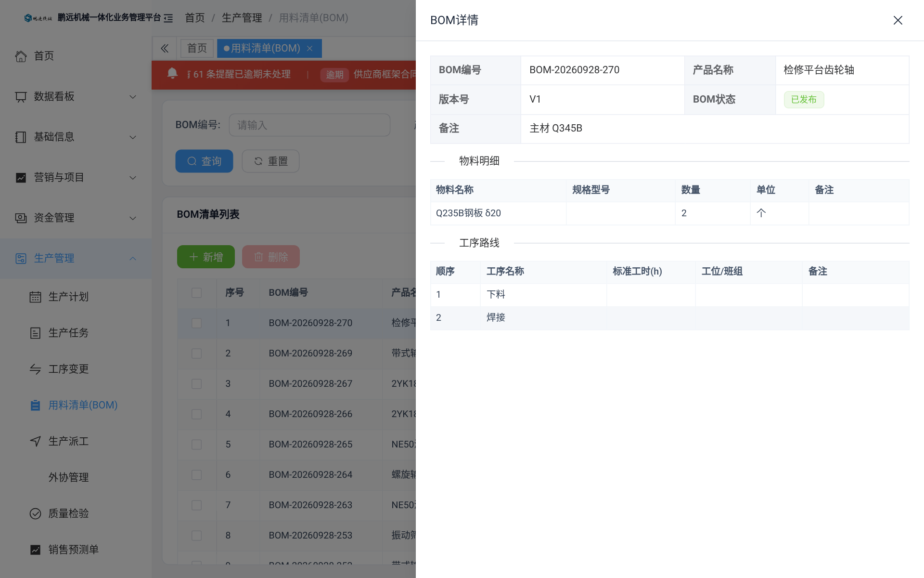Click the notification bell icon
The image size is (924, 578).
pos(172,73)
